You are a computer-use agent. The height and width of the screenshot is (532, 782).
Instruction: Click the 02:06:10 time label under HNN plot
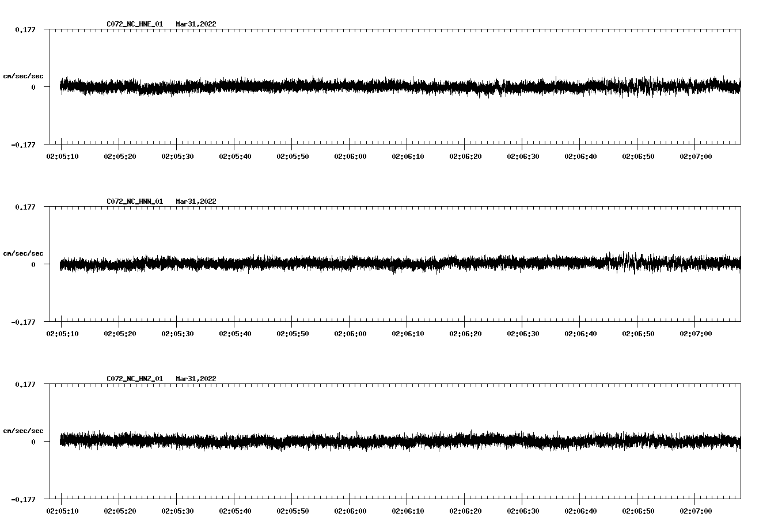click(408, 333)
